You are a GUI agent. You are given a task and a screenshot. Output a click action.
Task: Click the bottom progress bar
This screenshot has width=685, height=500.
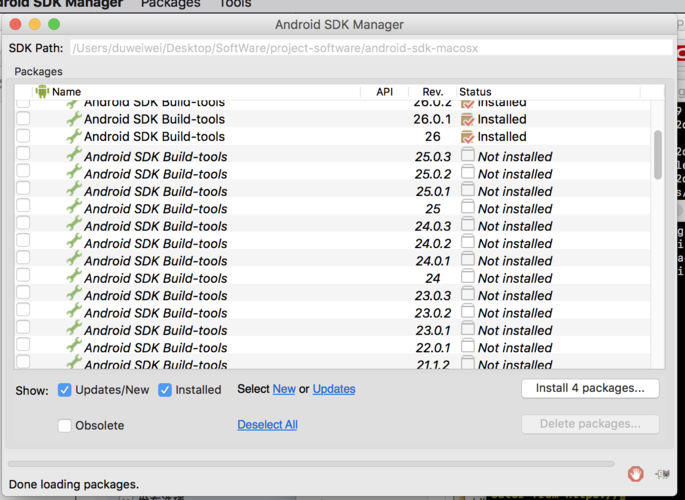tap(311, 464)
